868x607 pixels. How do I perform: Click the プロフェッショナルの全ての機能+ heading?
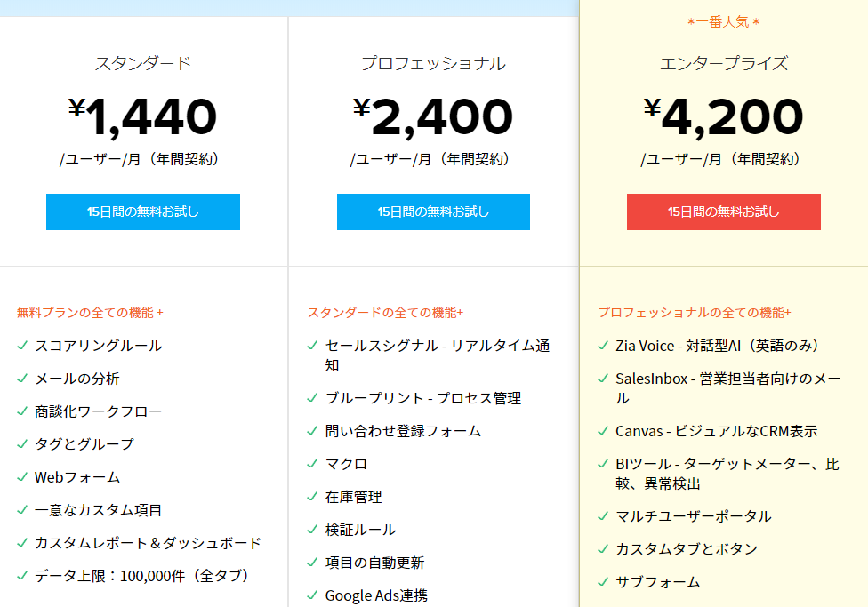(x=695, y=313)
